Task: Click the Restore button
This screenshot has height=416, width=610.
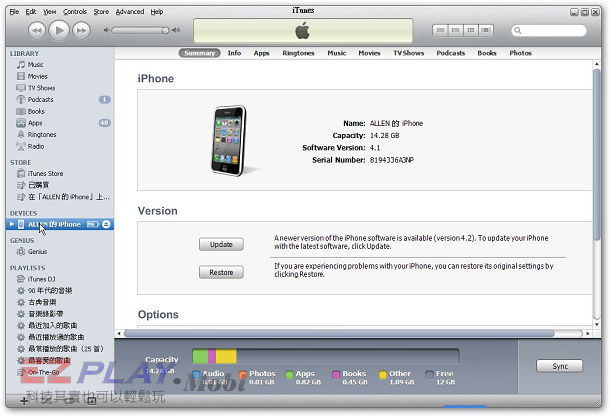Action: pos(221,272)
